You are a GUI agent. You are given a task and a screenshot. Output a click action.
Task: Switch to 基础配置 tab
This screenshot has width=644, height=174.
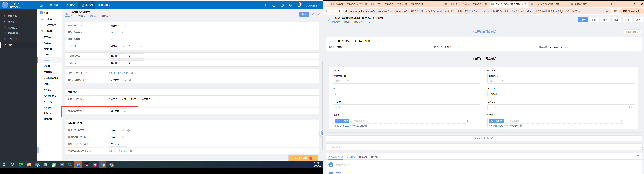click(x=82, y=16)
